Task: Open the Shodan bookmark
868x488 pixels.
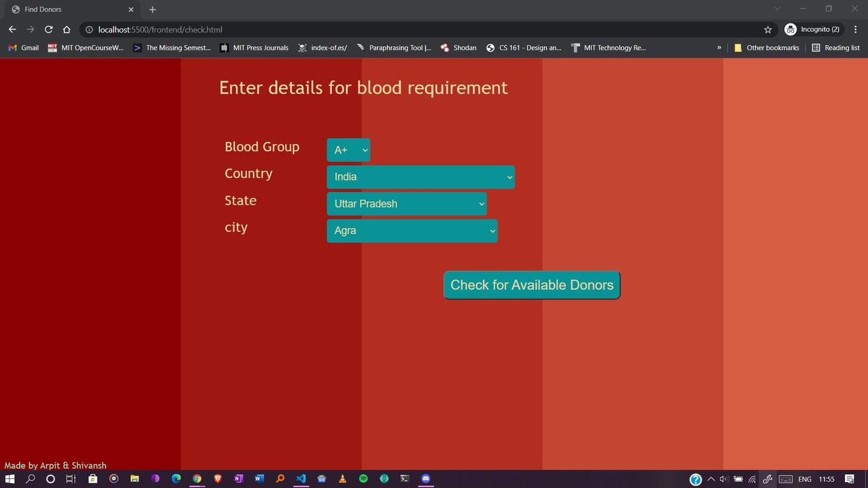Action: tap(458, 48)
